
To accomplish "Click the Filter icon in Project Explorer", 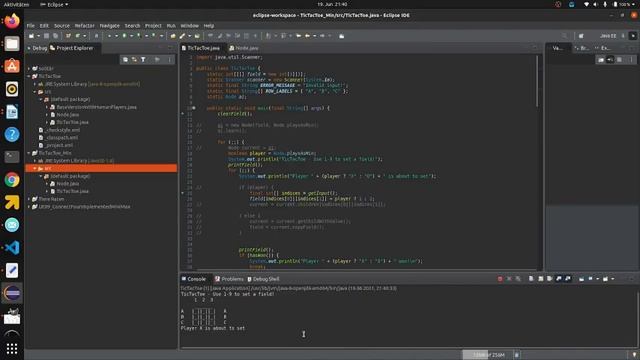I will (143, 60).
